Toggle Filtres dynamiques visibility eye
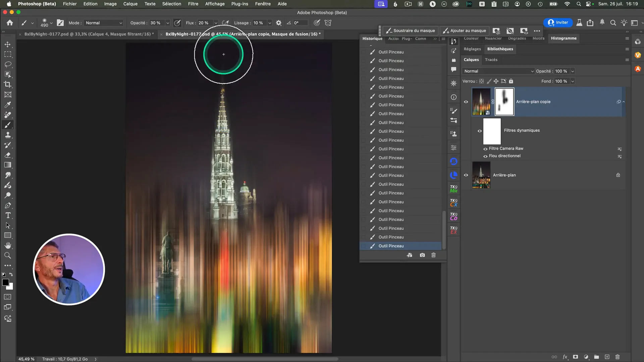This screenshot has width=644, height=362. point(480,131)
